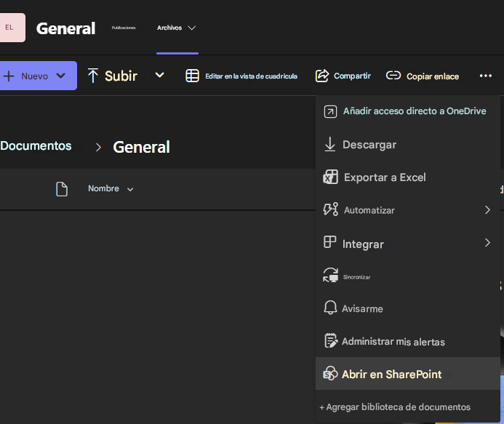Click the EL team avatar
Screen dimensions: 504x424
[12, 28]
